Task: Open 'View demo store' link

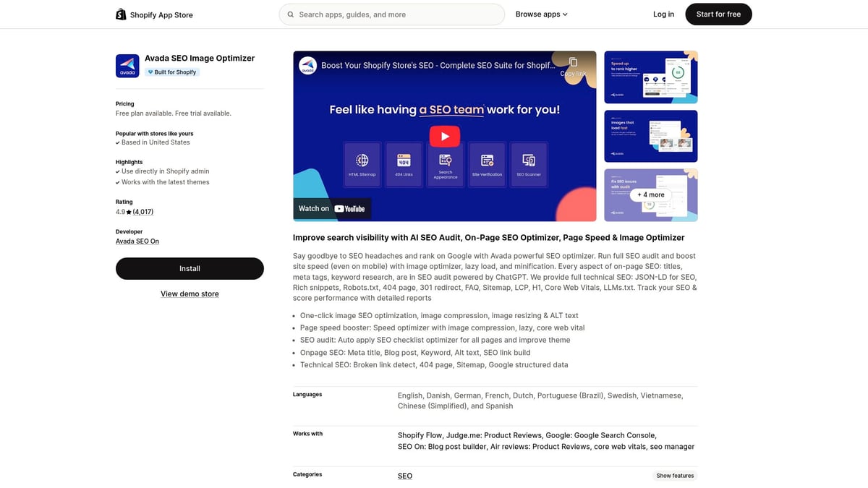Action: coord(190,294)
